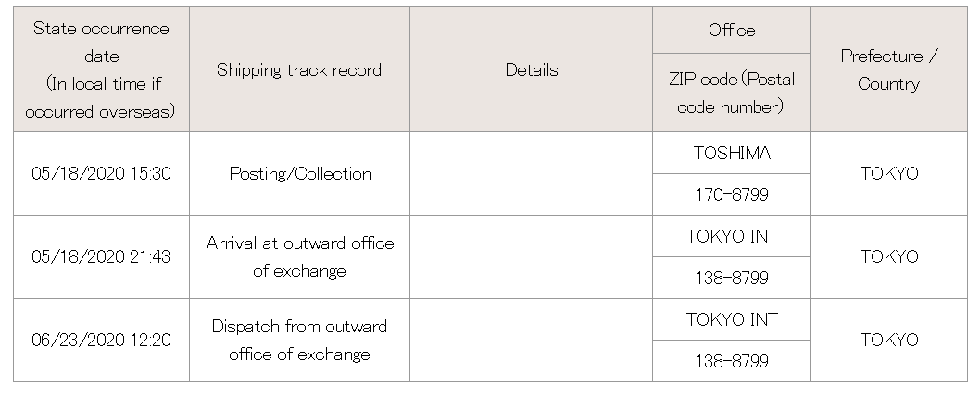This screenshot has width=980, height=398.
Task: Click the 06/23/2020 12:20 date cell
Action: click(x=101, y=340)
